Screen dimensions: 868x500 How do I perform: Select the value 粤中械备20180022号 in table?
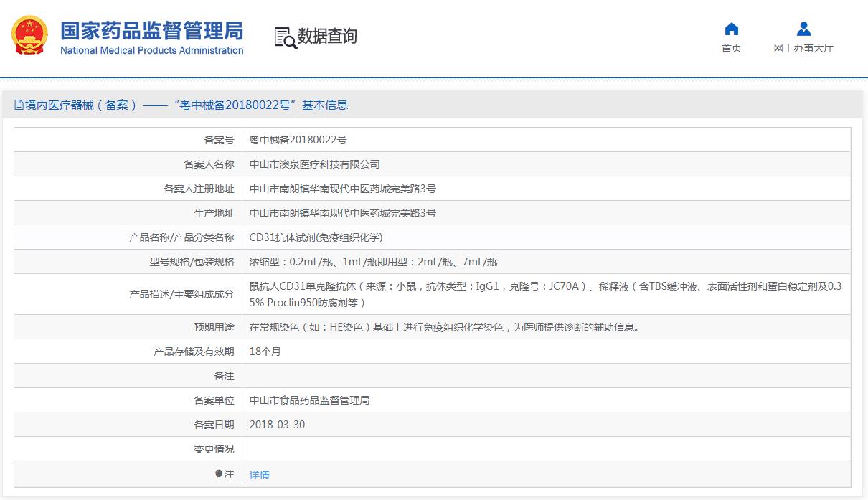point(298,140)
